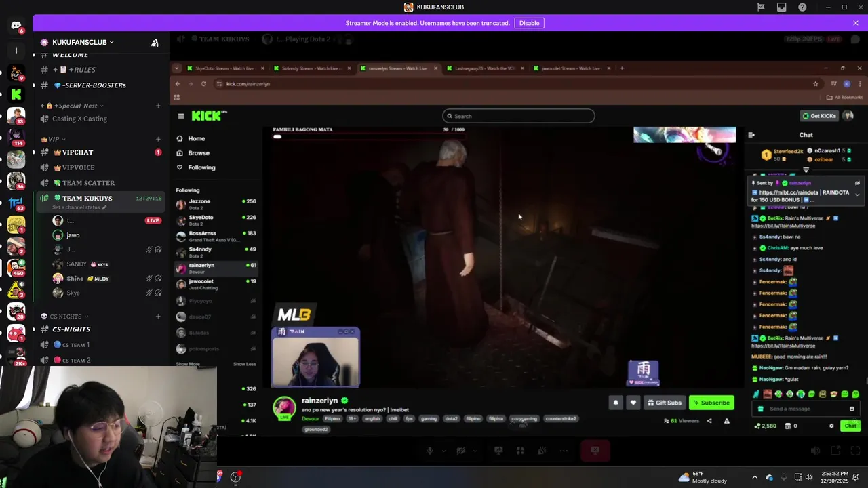Viewport: 868px width, 488px height.
Task: Expand the pinned message chevron
Action: (857, 195)
